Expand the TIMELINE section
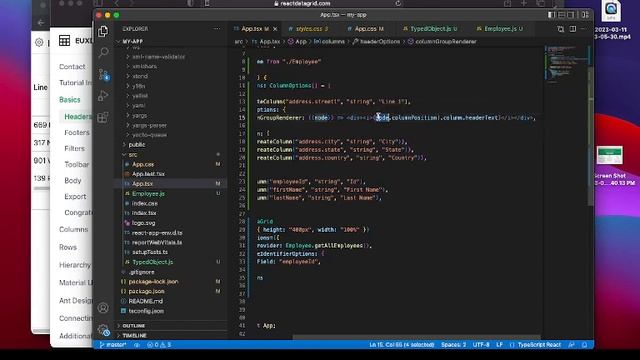 (171, 336)
